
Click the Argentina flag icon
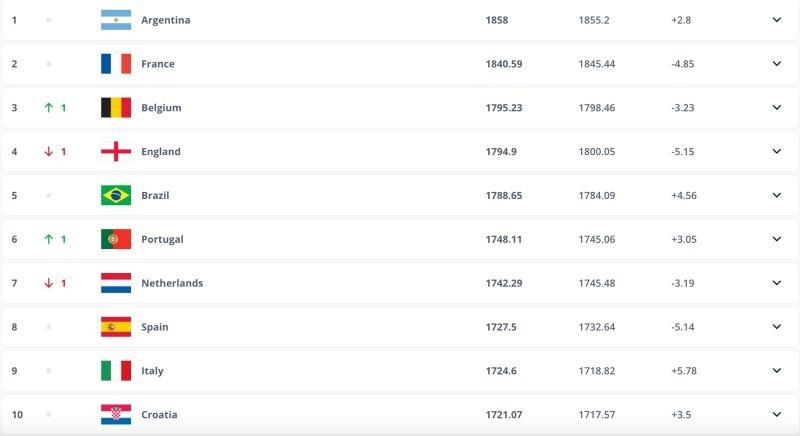pos(116,20)
